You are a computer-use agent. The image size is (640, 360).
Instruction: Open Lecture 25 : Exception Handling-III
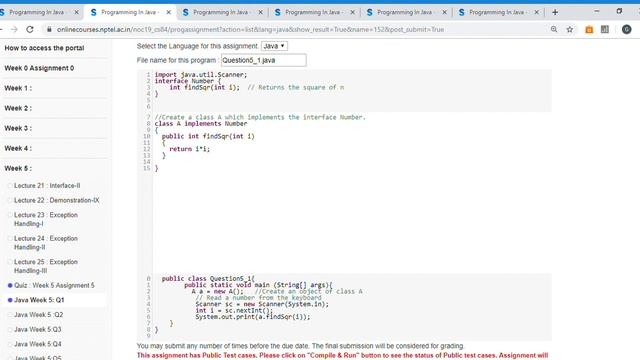[x=46, y=266]
